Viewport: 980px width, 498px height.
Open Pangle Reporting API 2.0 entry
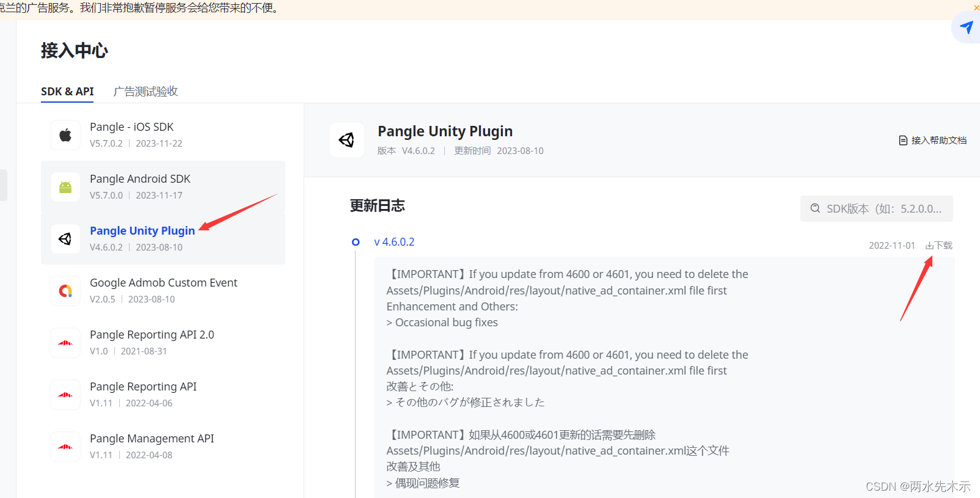coord(163,343)
